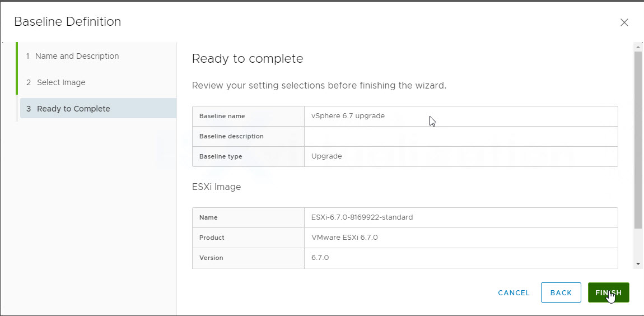Open step 2 Select Image
Image resolution: width=644 pixels, height=316 pixels.
pyautogui.click(x=56, y=82)
